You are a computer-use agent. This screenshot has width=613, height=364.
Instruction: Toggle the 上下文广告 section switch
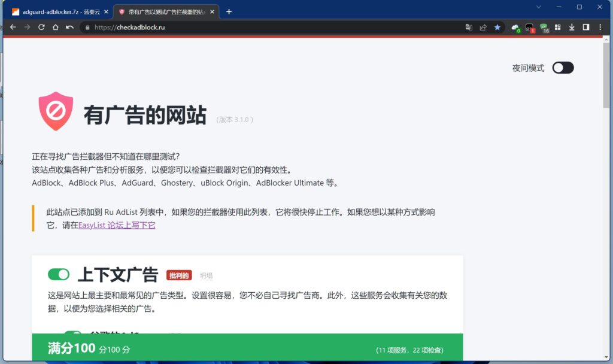click(x=59, y=274)
